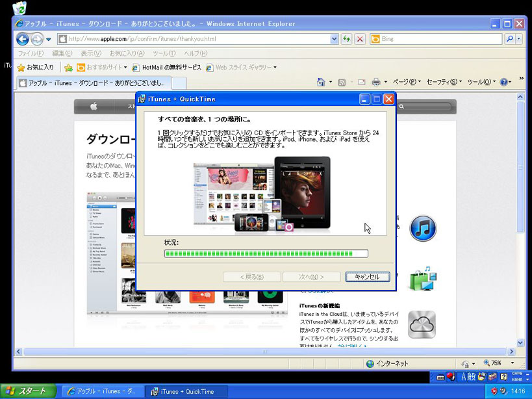
Task: Click the RSS feeds icon
Action: click(342, 82)
